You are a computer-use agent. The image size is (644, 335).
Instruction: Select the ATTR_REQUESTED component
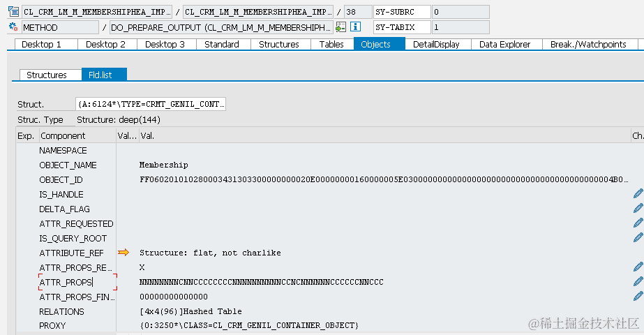(76, 223)
